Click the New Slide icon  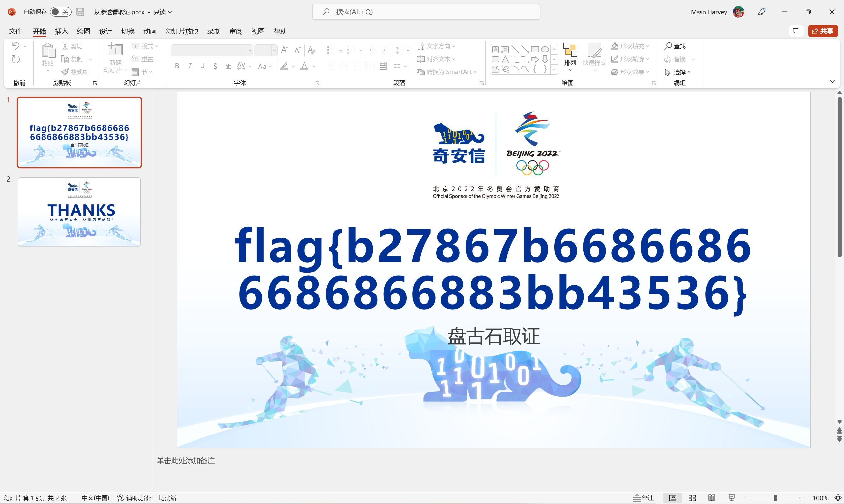click(115, 50)
